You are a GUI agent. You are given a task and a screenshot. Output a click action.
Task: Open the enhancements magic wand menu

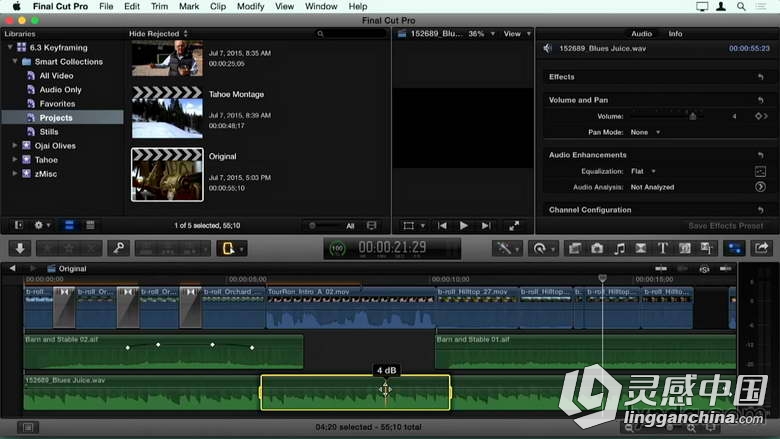pos(507,248)
